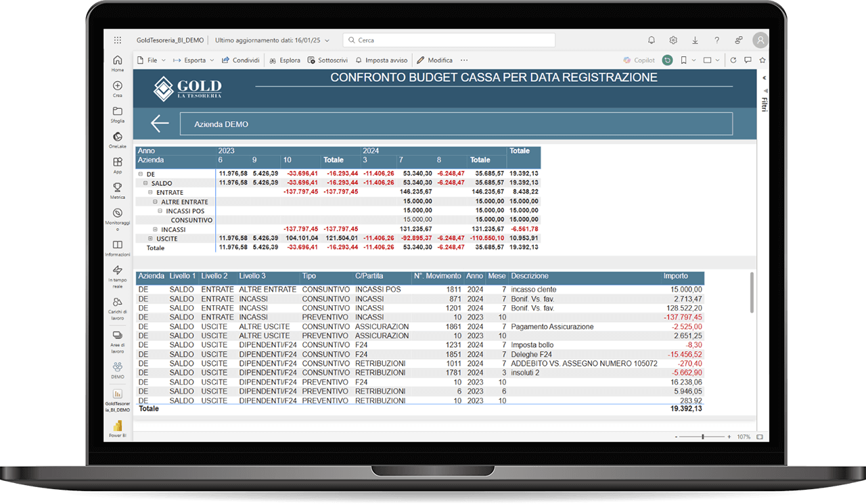Click the Copilot button
The image size is (866, 504).
(x=639, y=60)
